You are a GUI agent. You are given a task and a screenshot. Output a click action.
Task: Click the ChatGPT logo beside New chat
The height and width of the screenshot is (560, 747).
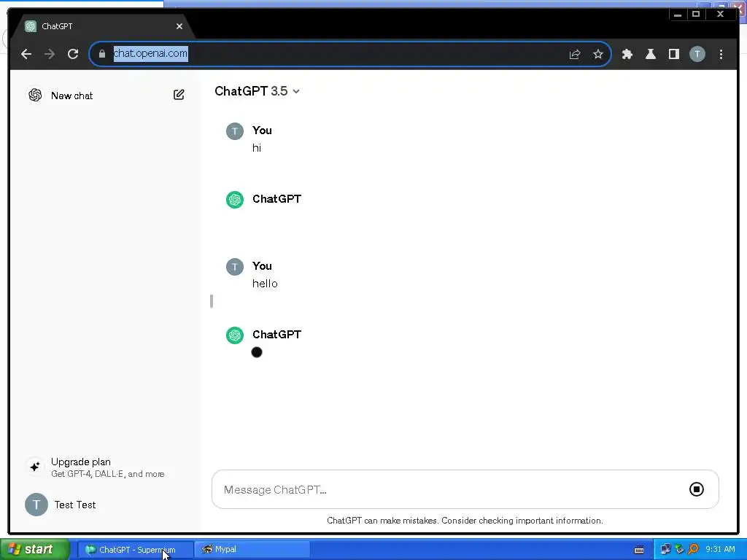tap(35, 95)
